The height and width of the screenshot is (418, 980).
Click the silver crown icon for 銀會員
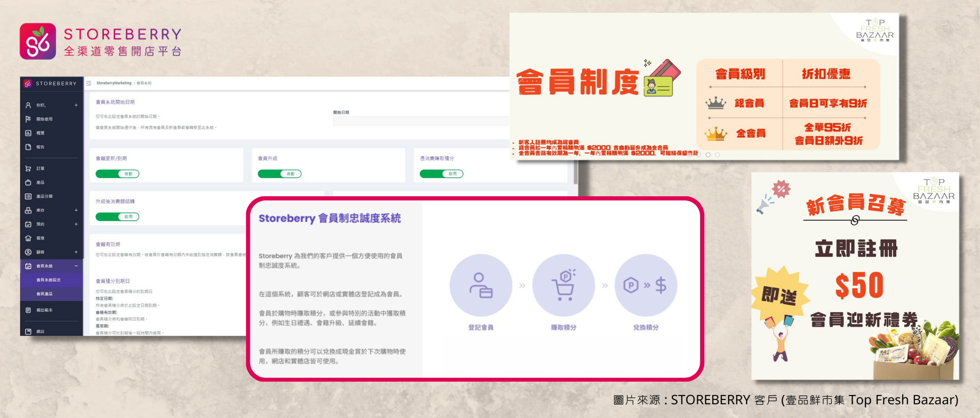point(716,103)
